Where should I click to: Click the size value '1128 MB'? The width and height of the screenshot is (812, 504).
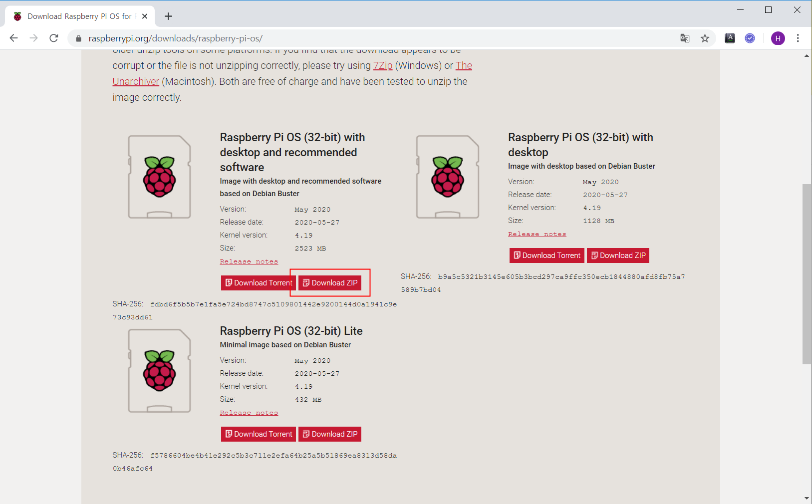(598, 221)
